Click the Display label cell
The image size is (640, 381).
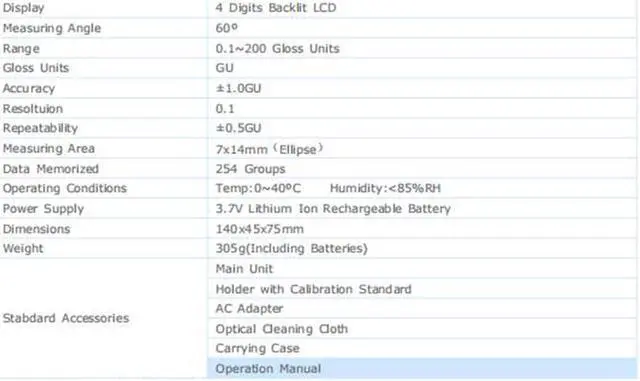click(104, 8)
